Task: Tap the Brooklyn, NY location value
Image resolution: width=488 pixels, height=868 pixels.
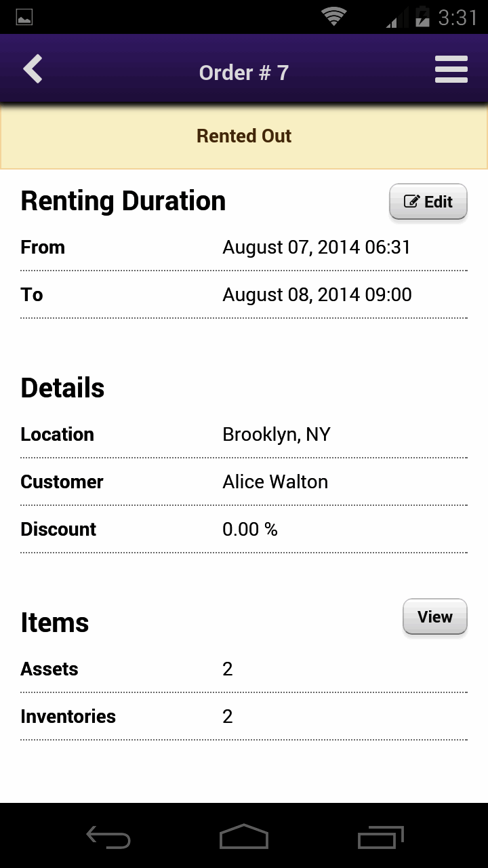Action: click(277, 435)
